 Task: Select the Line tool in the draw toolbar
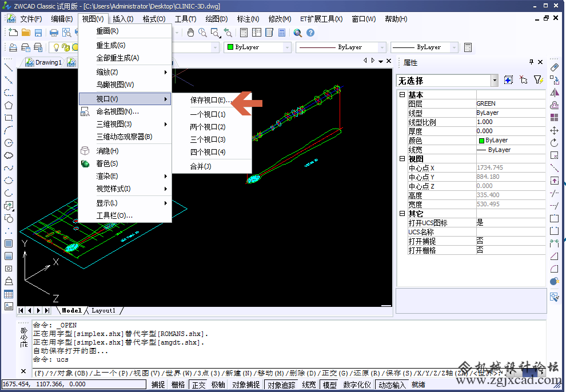(x=9, y=67)
